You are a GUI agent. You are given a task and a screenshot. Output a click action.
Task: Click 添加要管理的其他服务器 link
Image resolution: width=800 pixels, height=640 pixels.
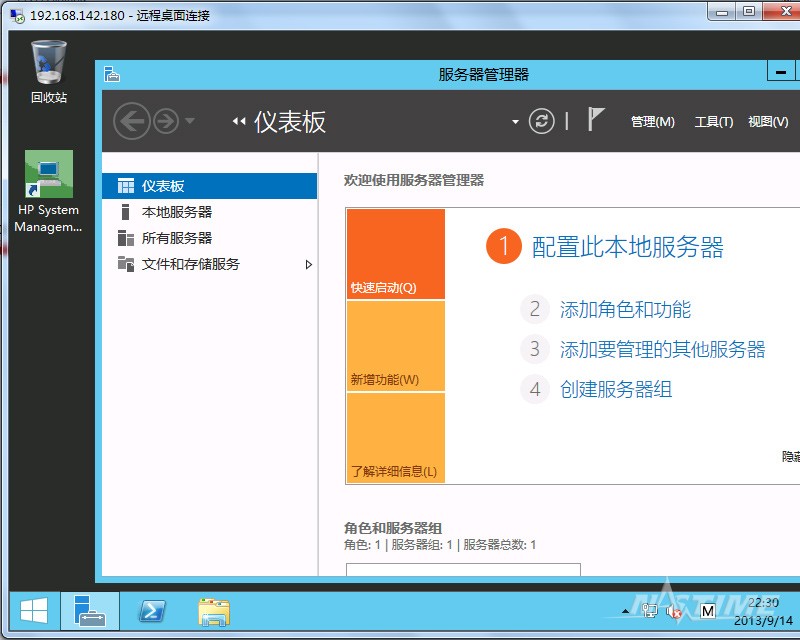662,349
